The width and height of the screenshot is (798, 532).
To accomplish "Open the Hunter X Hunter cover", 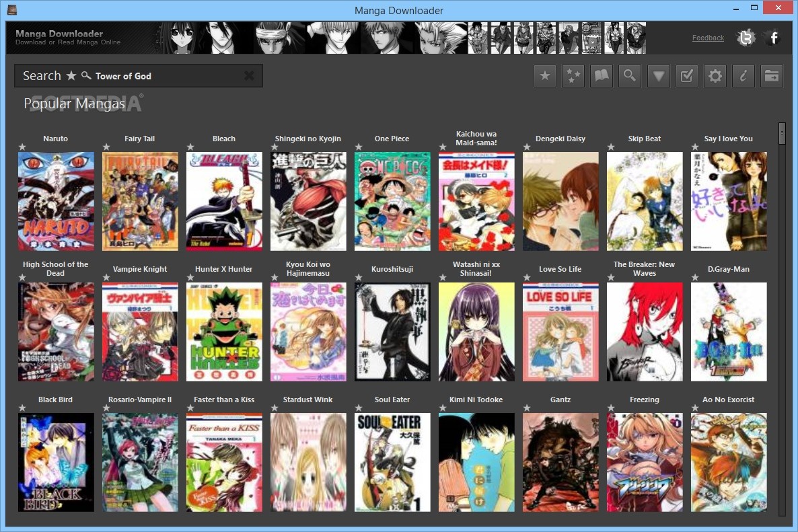I will [x=224, y=332].
